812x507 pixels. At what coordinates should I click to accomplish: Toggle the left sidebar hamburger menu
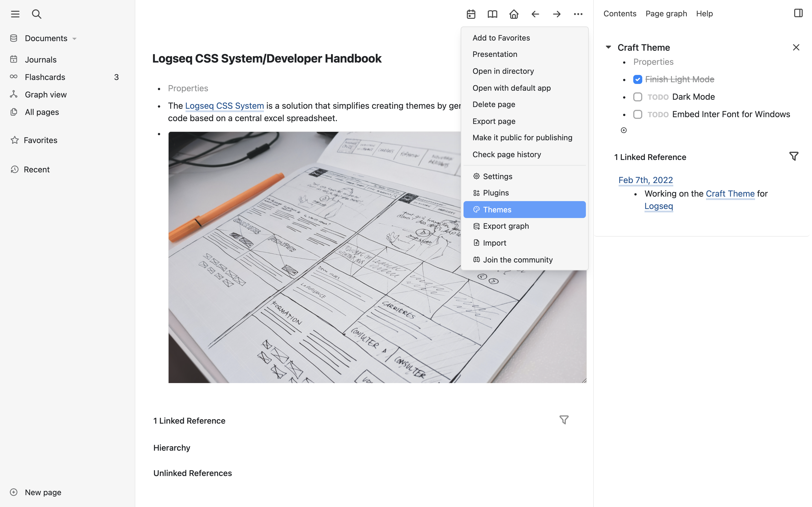(15, 14)
